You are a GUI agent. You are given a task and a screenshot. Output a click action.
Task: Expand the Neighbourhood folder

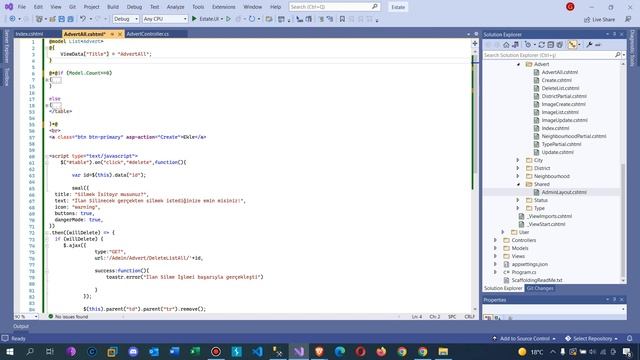pyautogui.click(x=518, y=176)
